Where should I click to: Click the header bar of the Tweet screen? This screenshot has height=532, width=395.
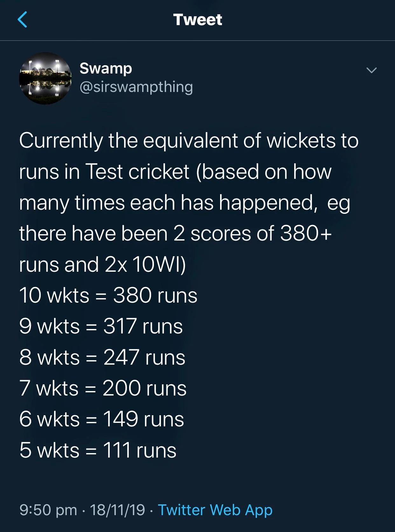coord(197,20)
